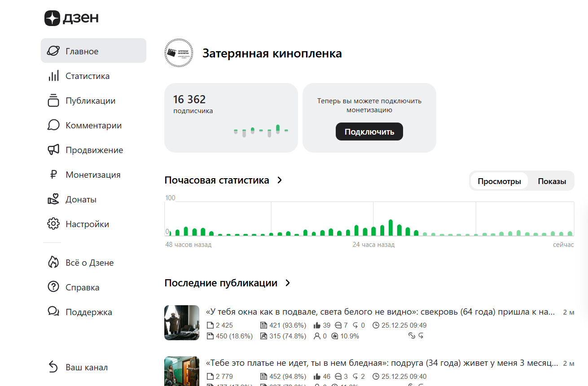Select the planet icon beside Главное
This screenshot has width=588, height=386.
click(x=53, y=51)
